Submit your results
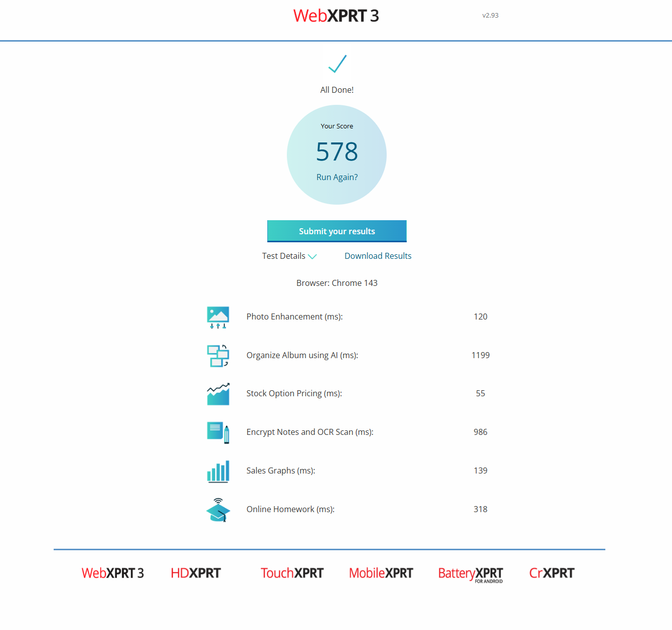 337,231
